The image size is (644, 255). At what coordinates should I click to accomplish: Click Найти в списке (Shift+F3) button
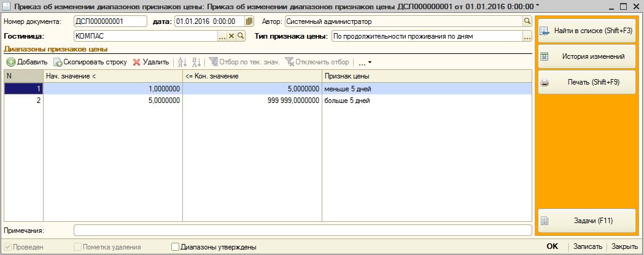click(x=586, y=31)
